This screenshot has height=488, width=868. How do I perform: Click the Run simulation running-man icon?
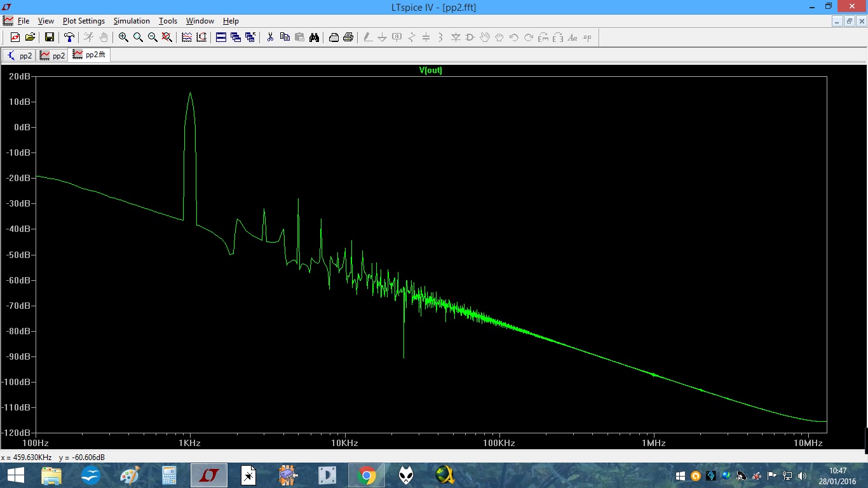pos(89,37)
